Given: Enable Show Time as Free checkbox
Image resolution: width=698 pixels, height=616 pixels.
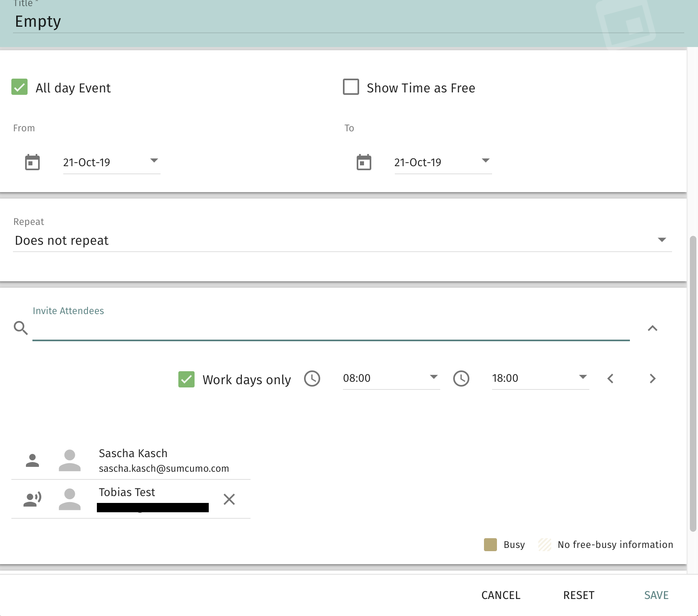Looking at the screenshot, I should point(351,87).
